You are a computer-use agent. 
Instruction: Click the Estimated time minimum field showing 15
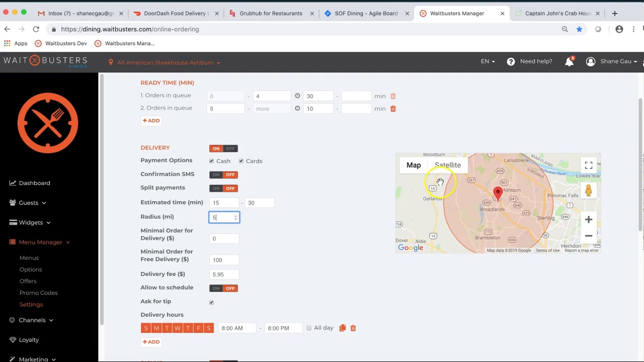click(x=224, y=203)
